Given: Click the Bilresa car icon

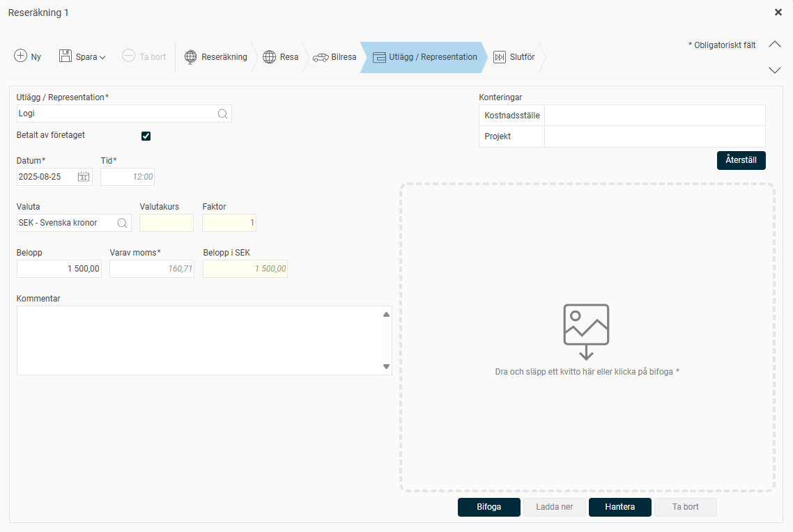Looking at the screenshot, I should (x=321, y=57).
